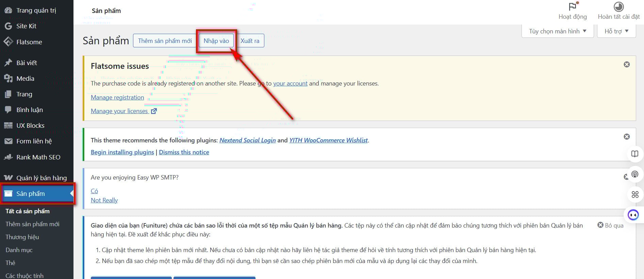The image size is (644, 279).
Task: Open the Danh mục submenu
Action: (19, 250)
